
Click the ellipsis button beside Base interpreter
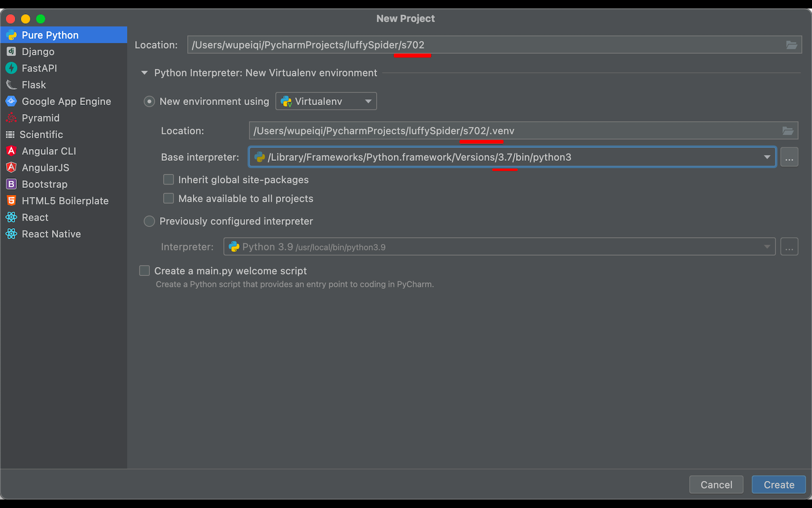coord(789,157)
